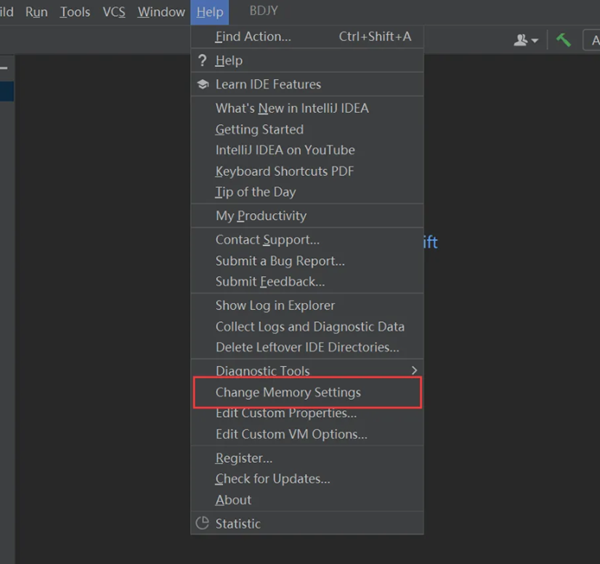Open IntelliJ IDEA on YouTube
Screen dimensions: 600x564
click(x=285, y=150)
